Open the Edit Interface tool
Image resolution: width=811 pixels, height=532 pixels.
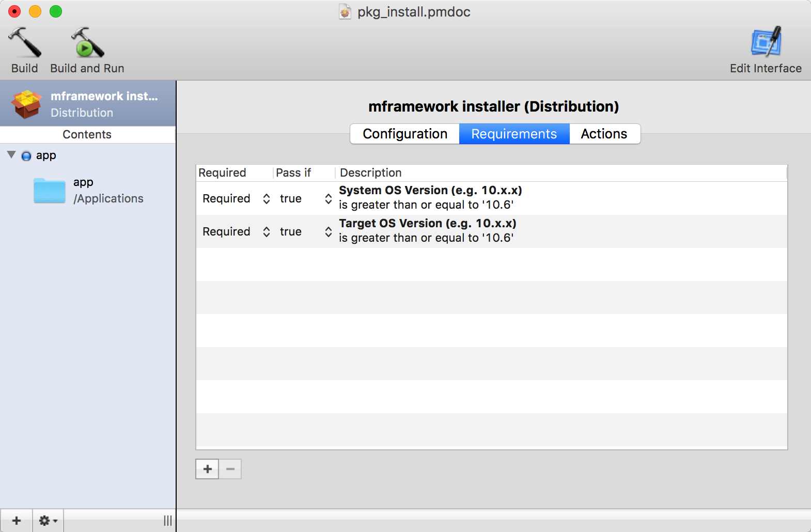coord(766,42)
